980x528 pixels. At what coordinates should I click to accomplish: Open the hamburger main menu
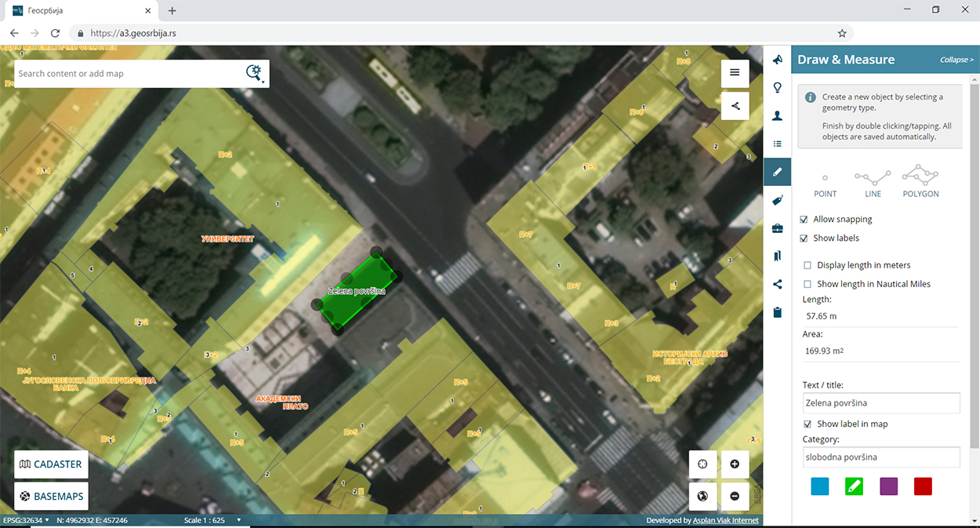click(x=735, y=73)
